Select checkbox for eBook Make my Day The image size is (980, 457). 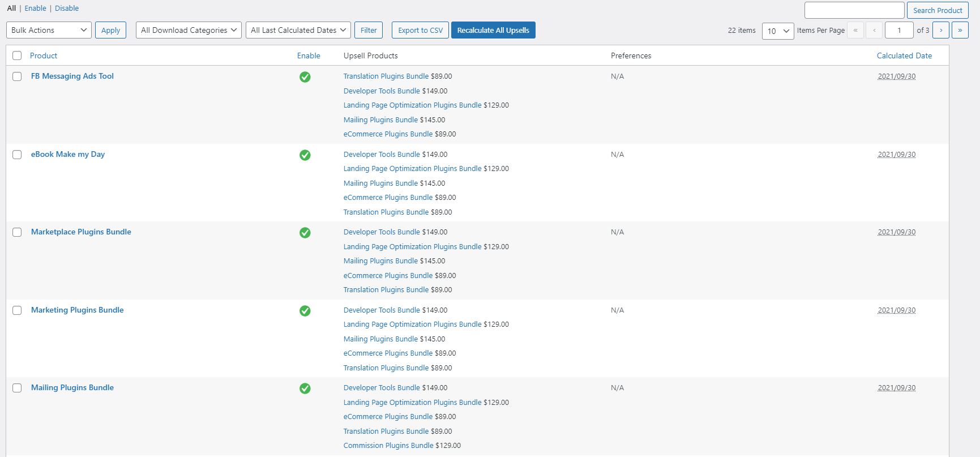point(17,155)
